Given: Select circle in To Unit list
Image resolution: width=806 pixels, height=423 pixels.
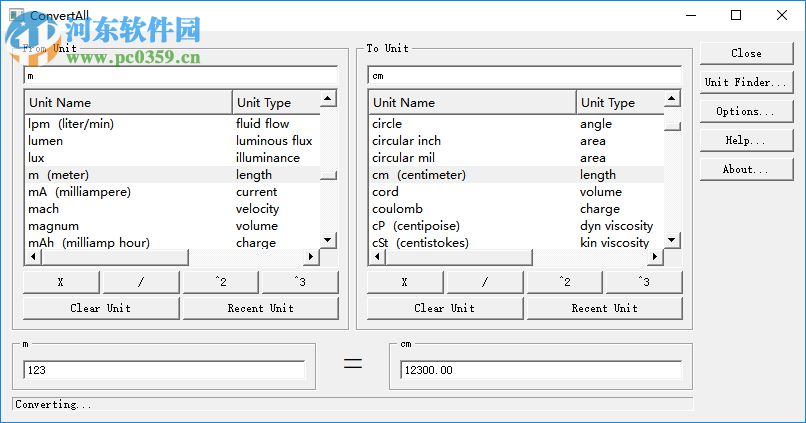Looking at the screenshot, I should click(517, 124).
